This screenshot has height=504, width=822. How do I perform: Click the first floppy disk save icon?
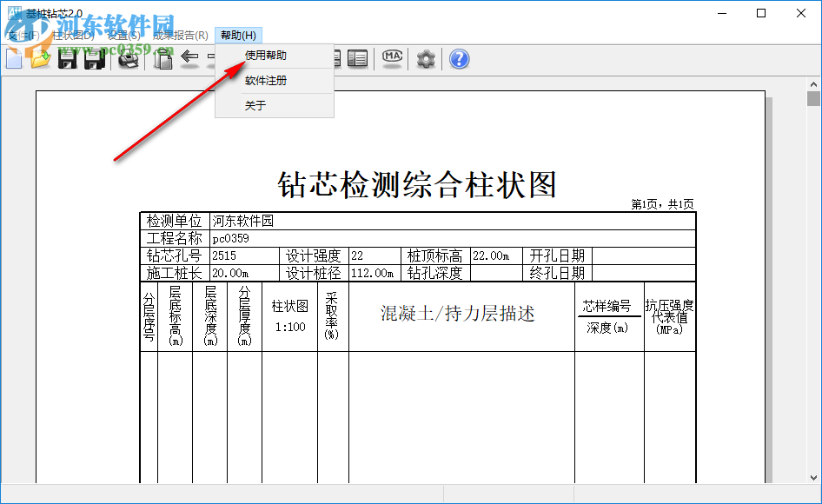pyautogui.click(x=67, y=59)
